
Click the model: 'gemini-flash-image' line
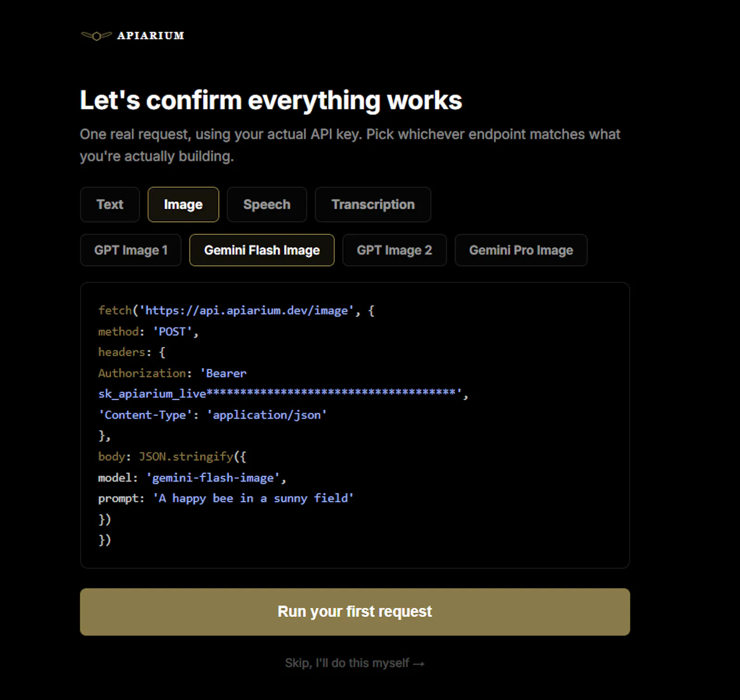pyautogui.click(x=192, y=478)
